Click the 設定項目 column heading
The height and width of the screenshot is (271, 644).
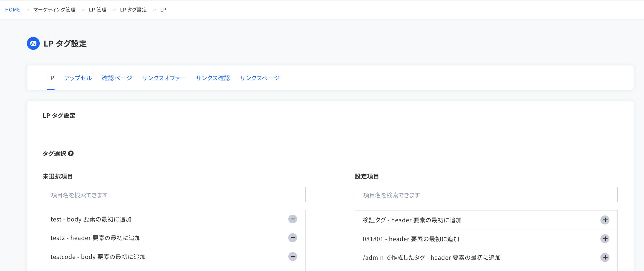(367, 176)
